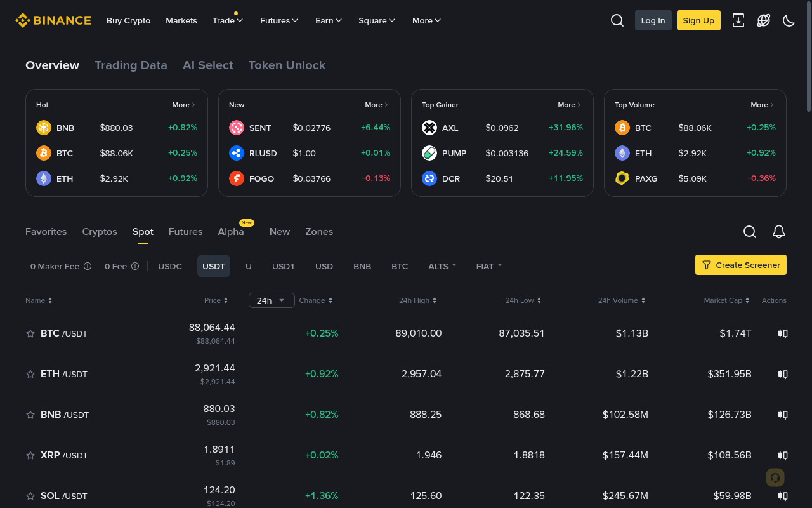Expand the ALTS quote dropdown

[442, 266]
